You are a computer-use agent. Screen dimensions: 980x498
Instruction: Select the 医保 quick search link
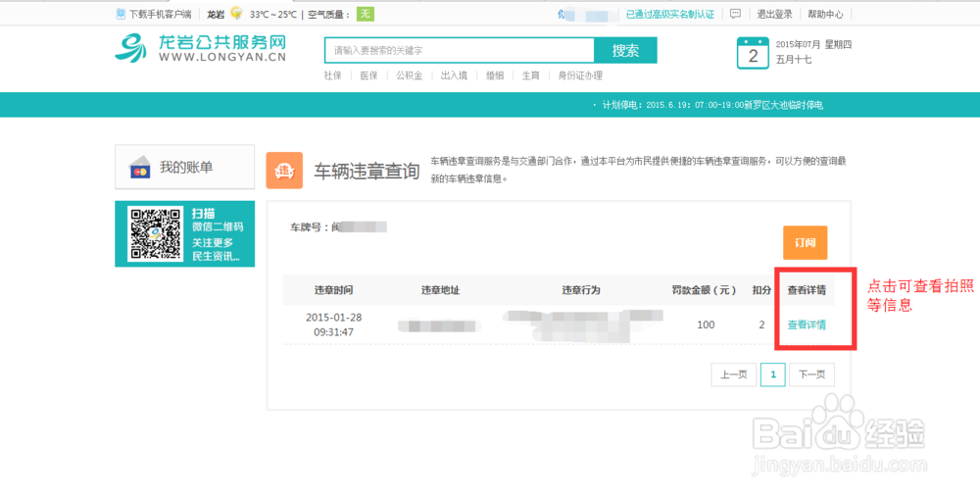[368, 75]
